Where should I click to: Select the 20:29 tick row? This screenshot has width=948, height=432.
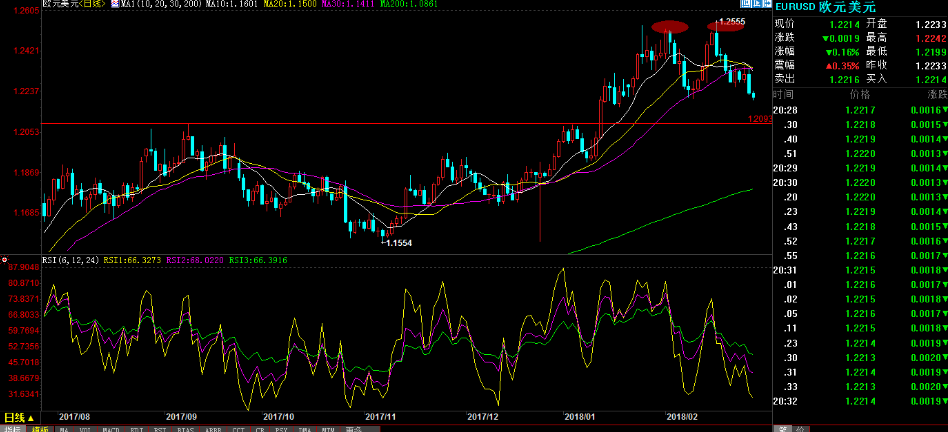pos(860,168)
